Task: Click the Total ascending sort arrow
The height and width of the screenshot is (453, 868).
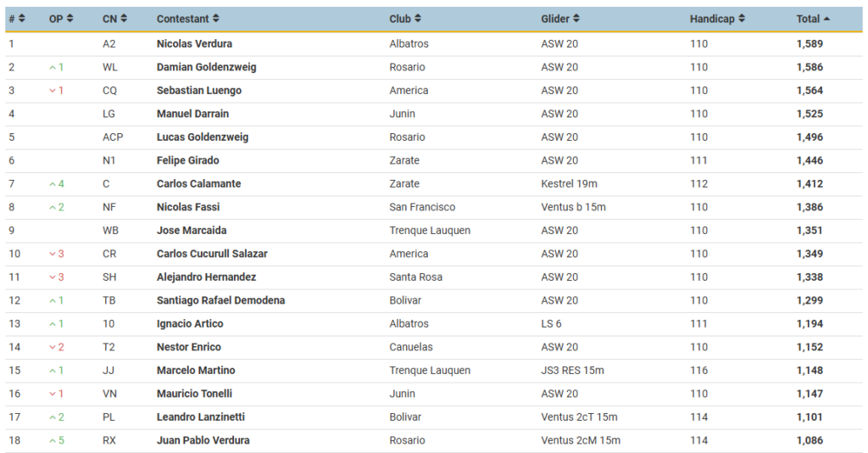Action: click(826, 19)
